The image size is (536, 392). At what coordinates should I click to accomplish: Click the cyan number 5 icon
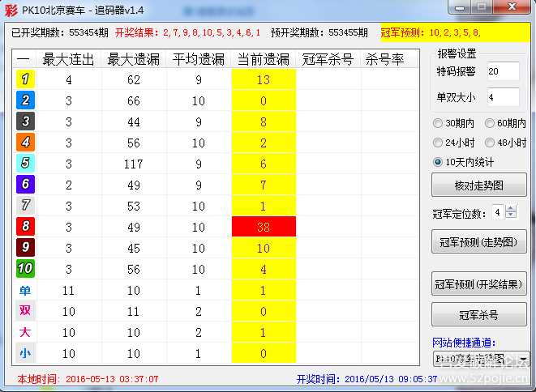[25, 164]
